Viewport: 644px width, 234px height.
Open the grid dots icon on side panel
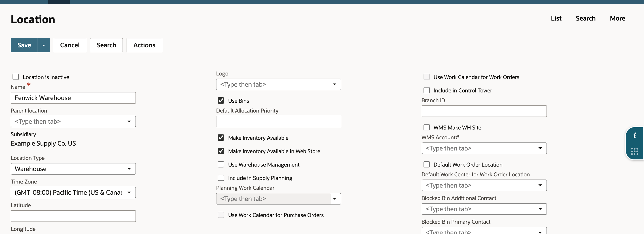coord(635,151)
